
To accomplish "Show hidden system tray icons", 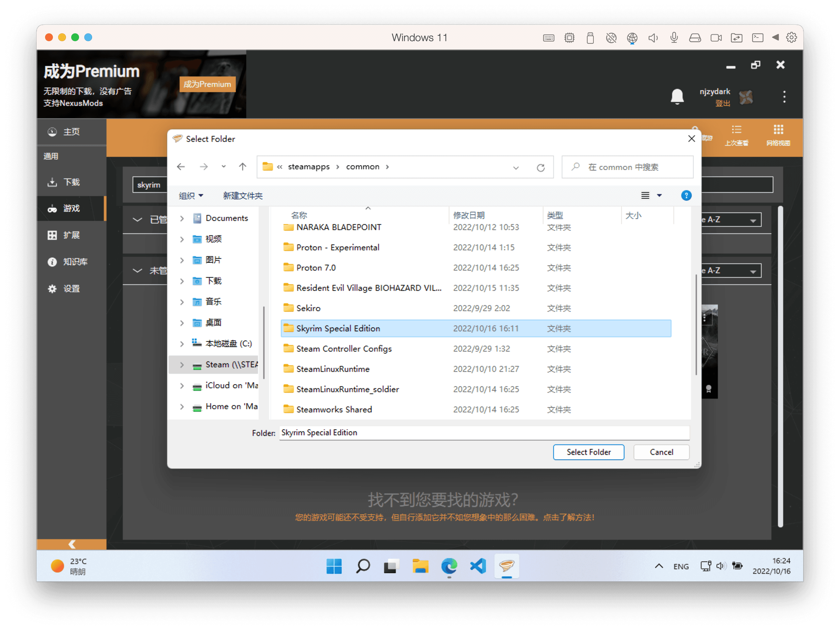I will [x=659, y=566].
